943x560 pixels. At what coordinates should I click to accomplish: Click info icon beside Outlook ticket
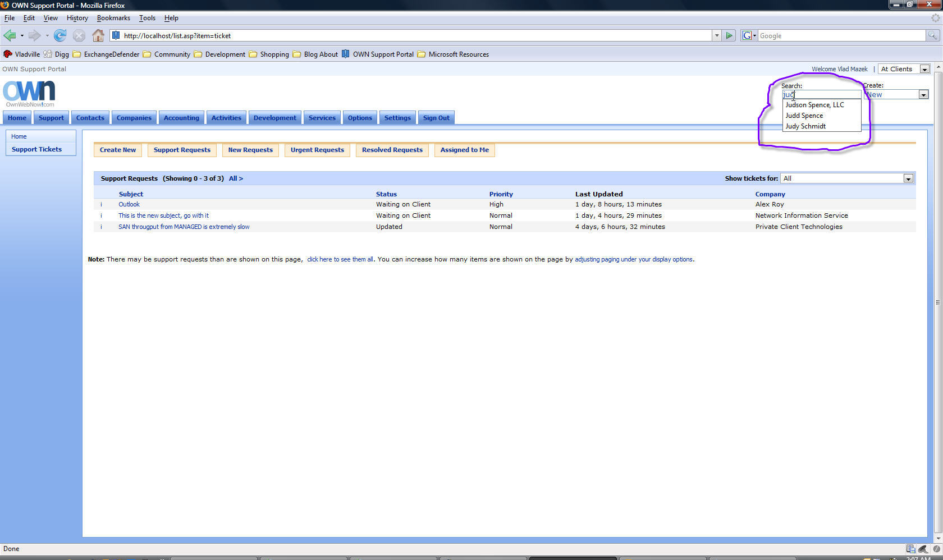(x=101, y=205)
